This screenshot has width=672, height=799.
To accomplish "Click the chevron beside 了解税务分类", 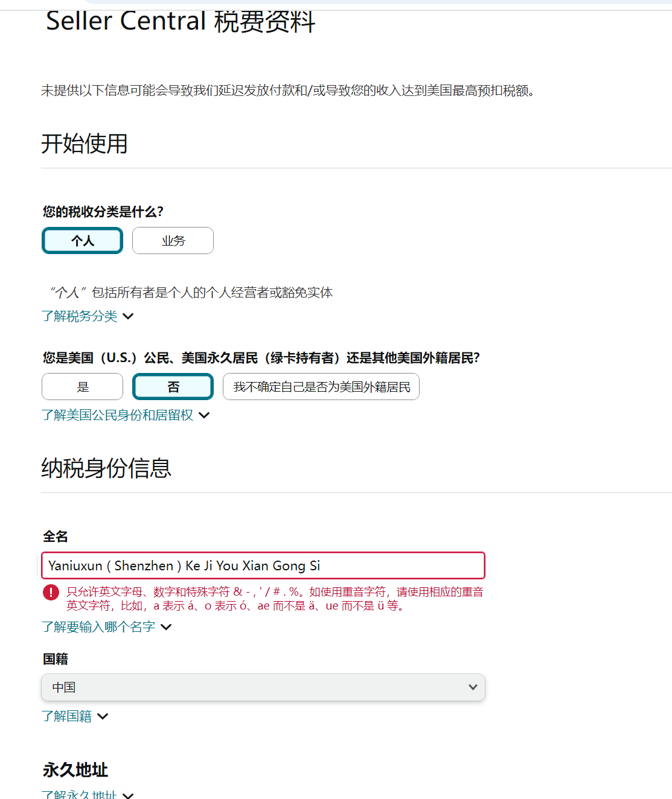I will coord(128,316).
